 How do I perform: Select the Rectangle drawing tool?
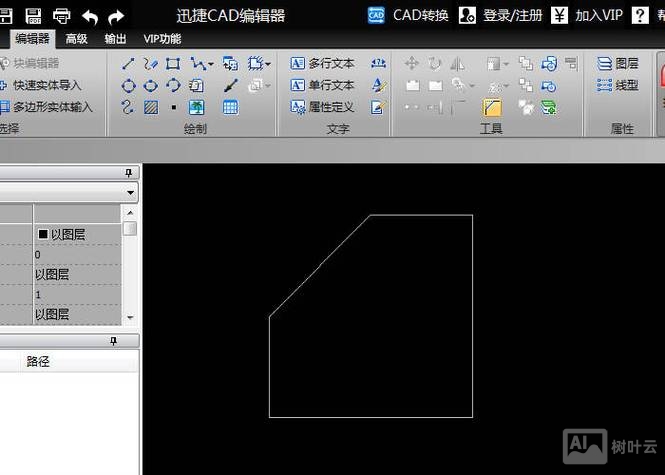point(173,64)
